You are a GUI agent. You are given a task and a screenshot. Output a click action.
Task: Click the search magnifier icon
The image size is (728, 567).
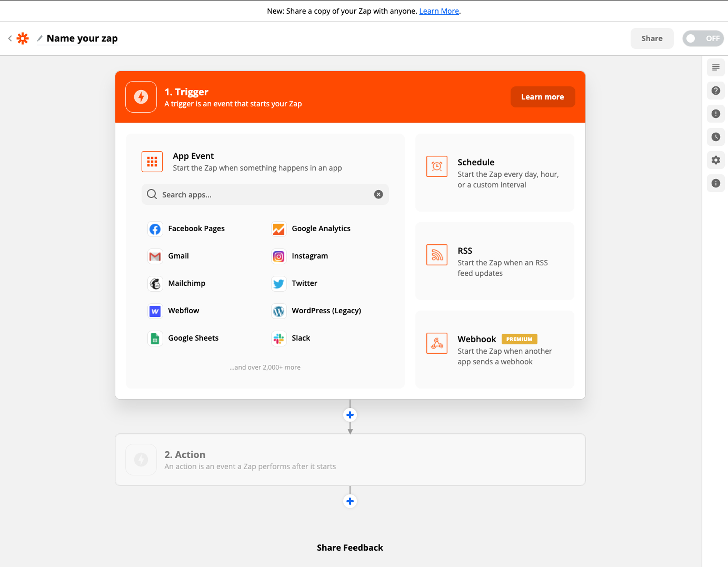coord(152,194)
